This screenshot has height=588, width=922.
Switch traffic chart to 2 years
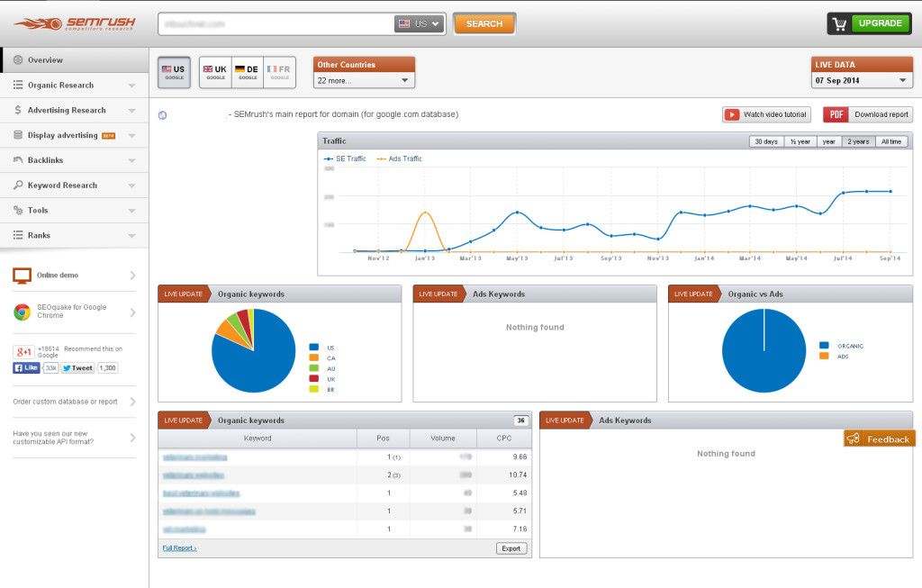(858, 141)
